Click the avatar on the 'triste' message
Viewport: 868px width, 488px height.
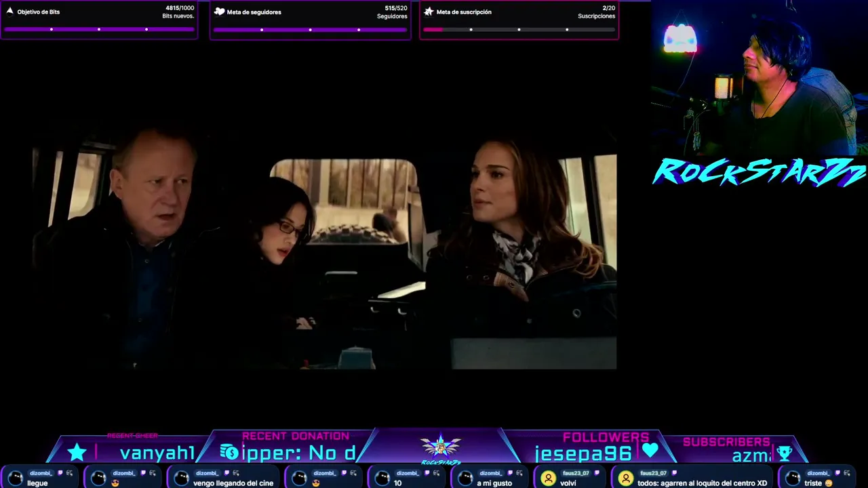(x=793, y=479)
